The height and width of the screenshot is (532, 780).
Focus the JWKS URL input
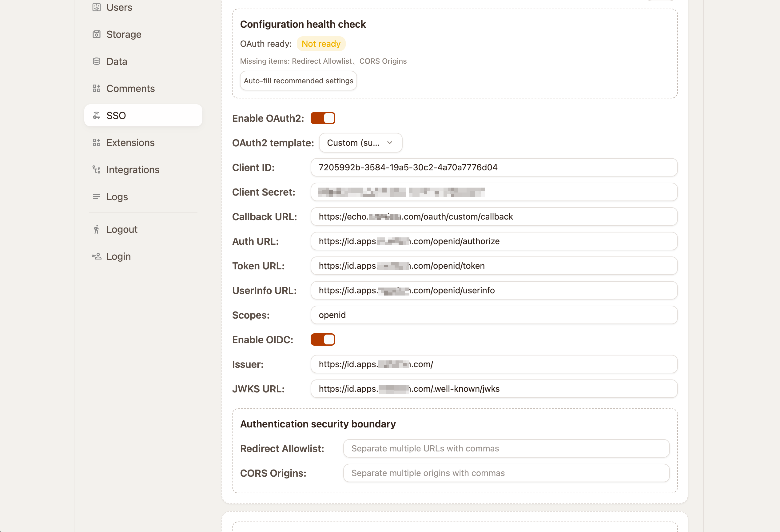(x=494, y=389)
